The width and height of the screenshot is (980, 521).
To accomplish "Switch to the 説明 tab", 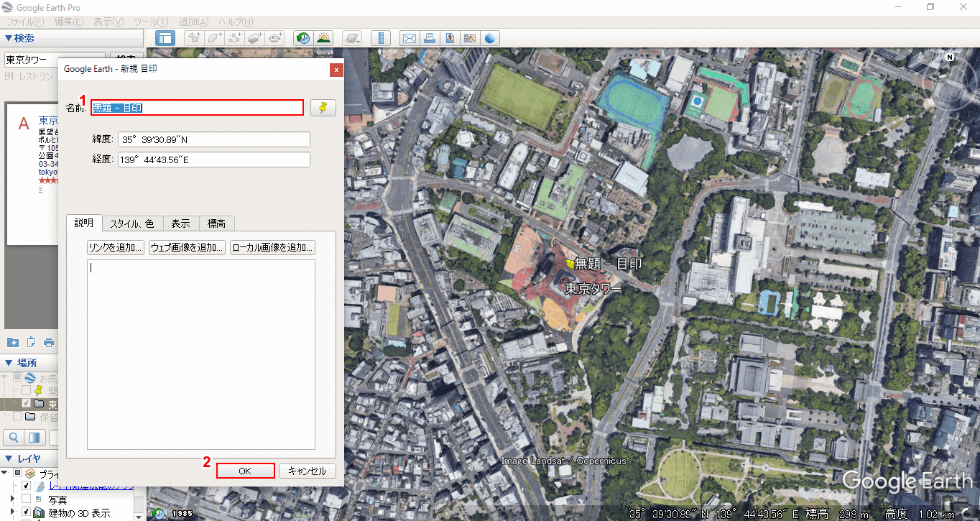I will pos(84,223).
